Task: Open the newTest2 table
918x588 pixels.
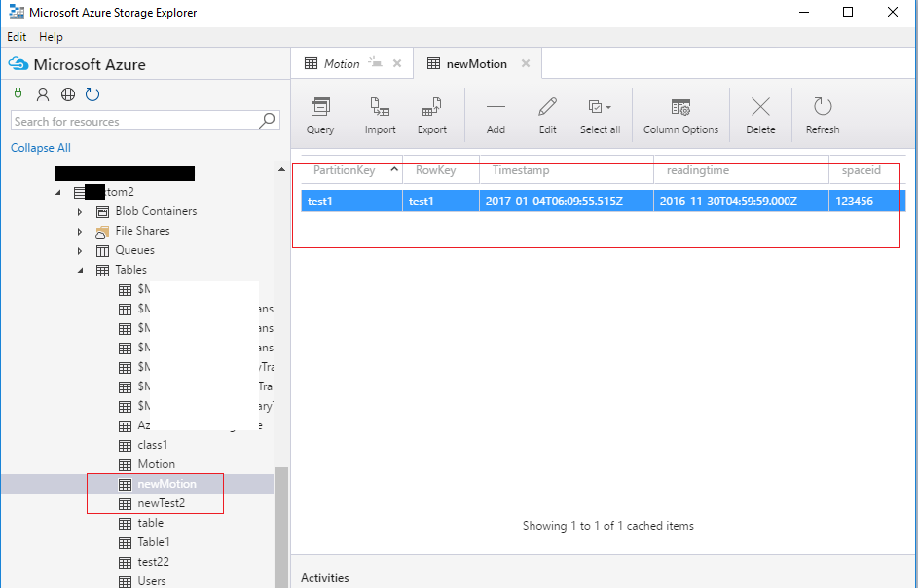Action: click(x=161, y=503)
